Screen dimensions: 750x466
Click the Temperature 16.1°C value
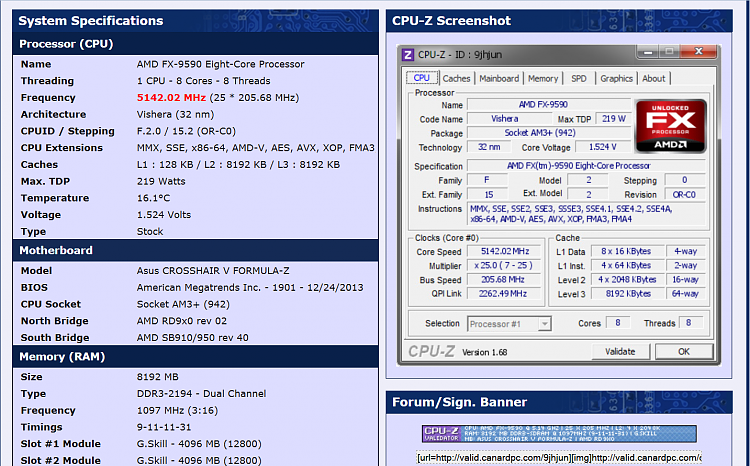[x=154, y=198]
